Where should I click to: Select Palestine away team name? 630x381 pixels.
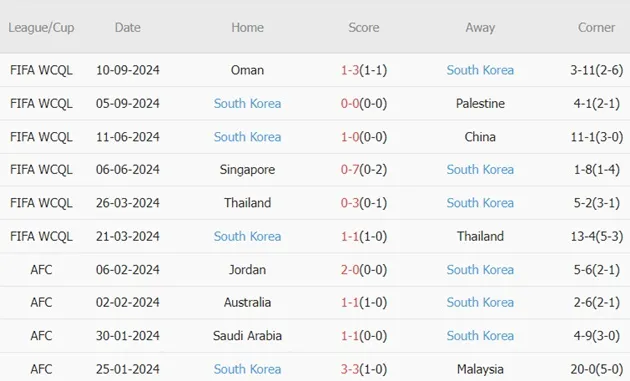pyautogui.click(x=480, y=103)
